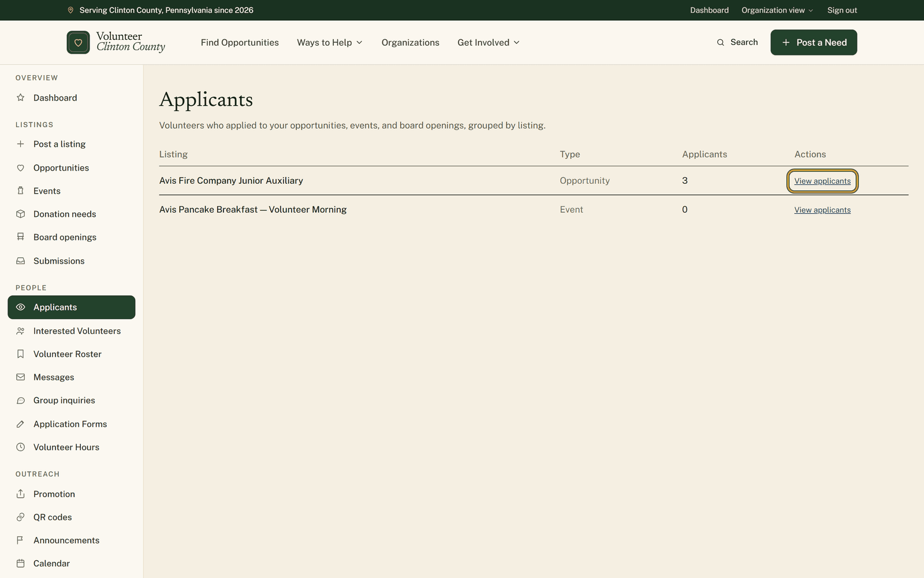
Task: Click the inbox icon beside Submissions
Action: (21, 261)
